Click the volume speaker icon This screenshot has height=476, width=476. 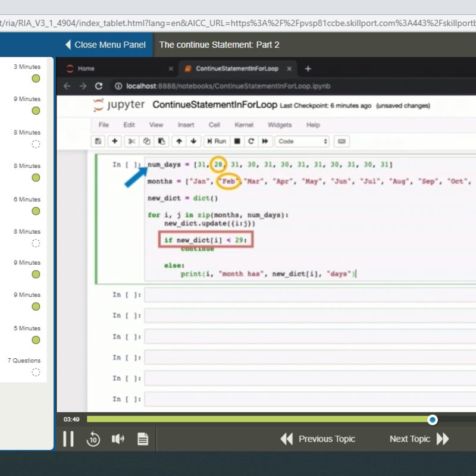pos(118,439)
